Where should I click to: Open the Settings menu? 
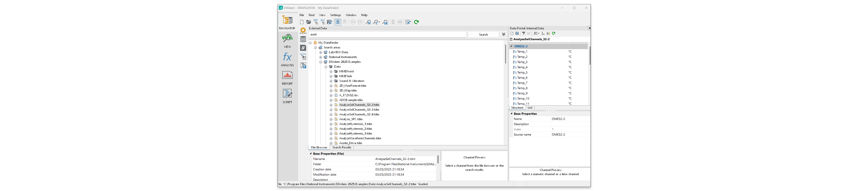pos(335,15)
